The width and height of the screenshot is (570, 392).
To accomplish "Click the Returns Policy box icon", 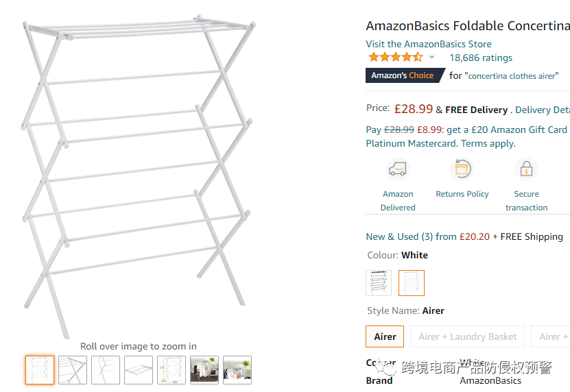I will pyautogui.click(x=462, y=169).
